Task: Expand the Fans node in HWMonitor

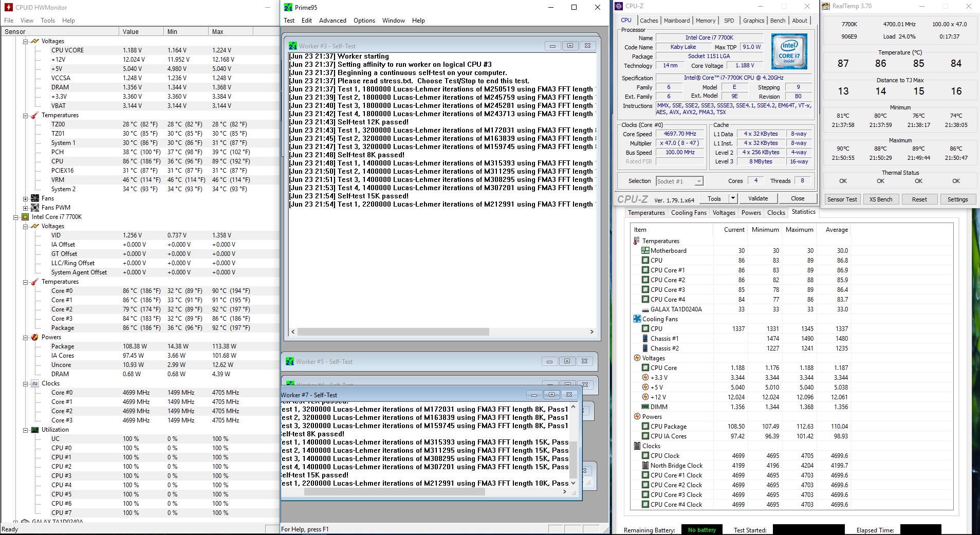Action: (x=25, y=198)
